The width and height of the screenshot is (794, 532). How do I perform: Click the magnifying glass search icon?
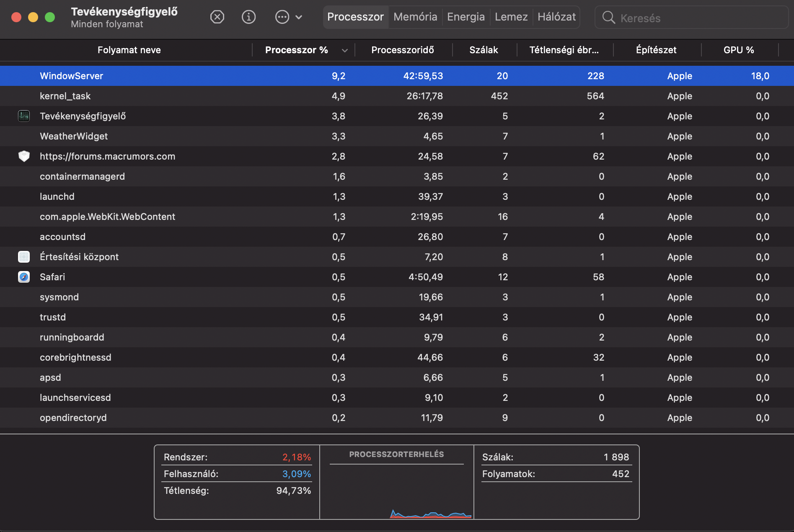coord(608,18)
